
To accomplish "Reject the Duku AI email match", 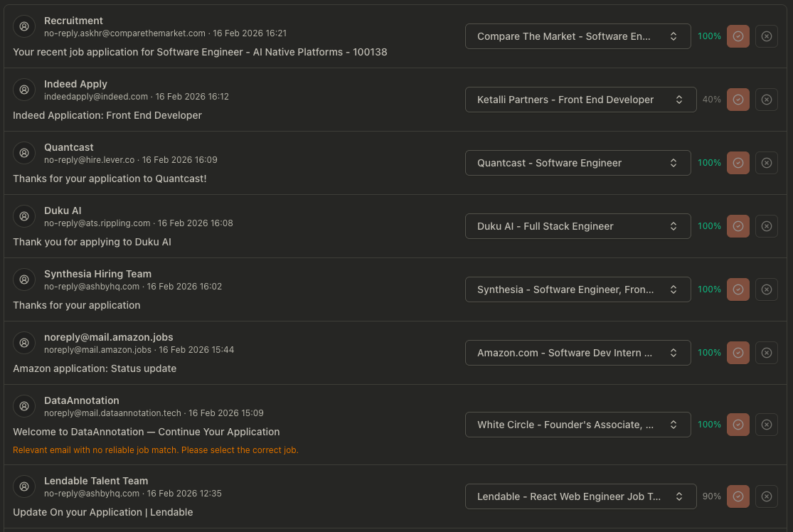I will click(766, 226).
